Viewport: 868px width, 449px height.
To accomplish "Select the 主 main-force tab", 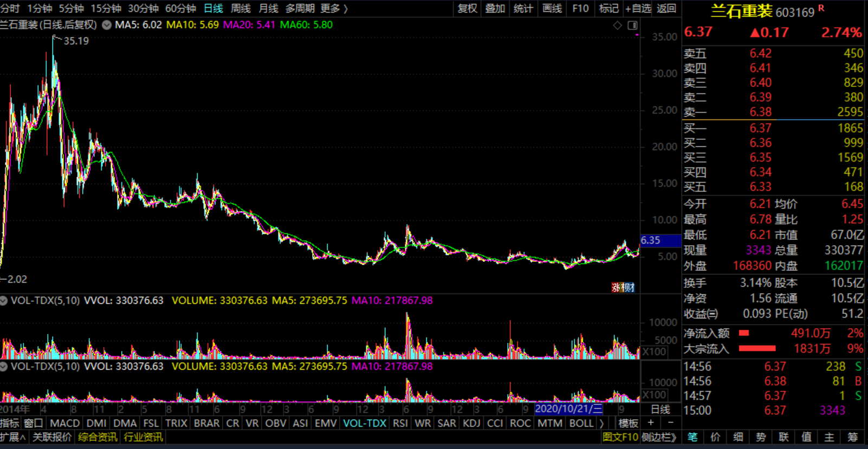I will pos(829,437).
